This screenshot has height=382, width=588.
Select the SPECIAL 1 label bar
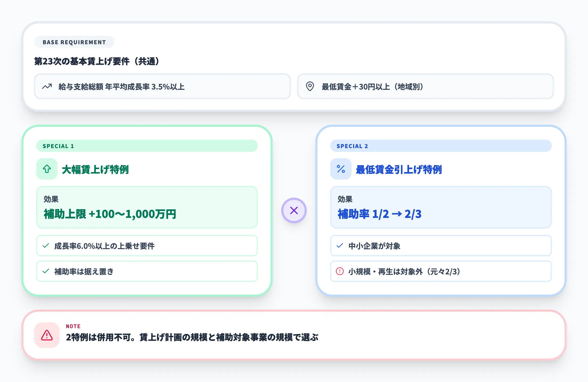[x=147, y=146]
